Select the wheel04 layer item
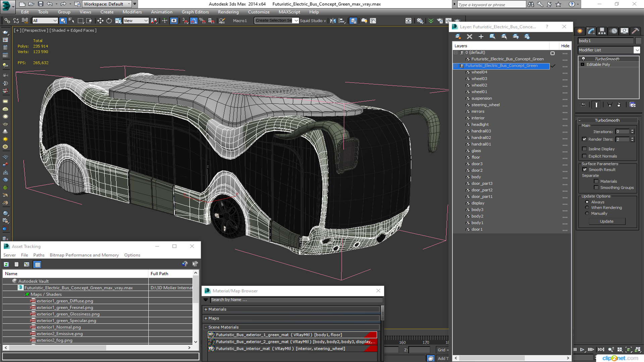The width and height of the screenshot is (644, 362). click(479, 72)
